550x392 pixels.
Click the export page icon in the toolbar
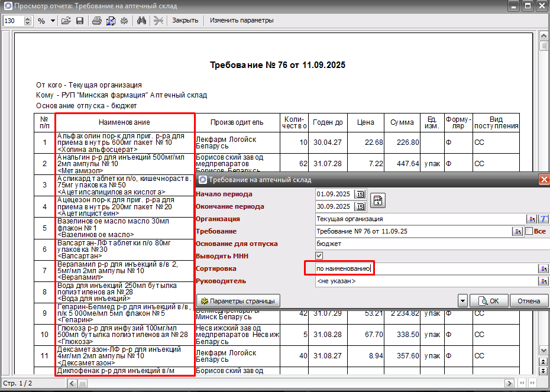point(111,21)
